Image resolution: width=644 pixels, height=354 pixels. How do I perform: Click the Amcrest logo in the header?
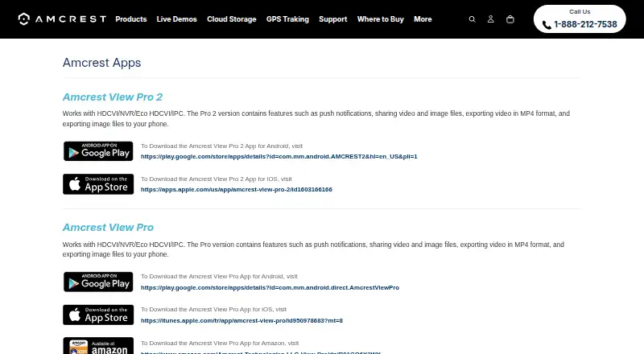click(62, 19)
